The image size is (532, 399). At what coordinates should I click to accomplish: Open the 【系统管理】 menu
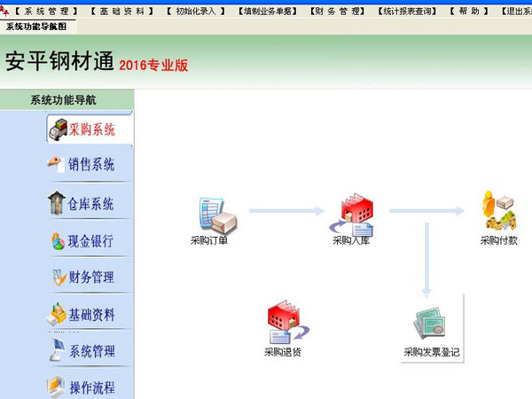click(x=46, y=12)
